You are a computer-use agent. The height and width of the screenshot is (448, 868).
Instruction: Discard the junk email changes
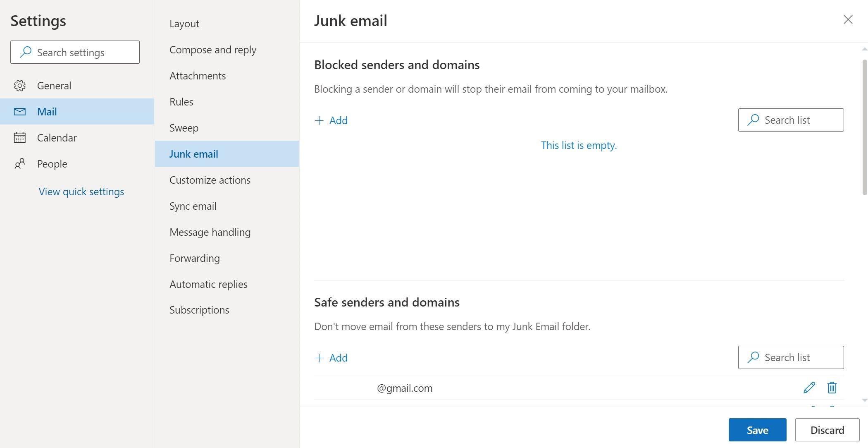827,430
